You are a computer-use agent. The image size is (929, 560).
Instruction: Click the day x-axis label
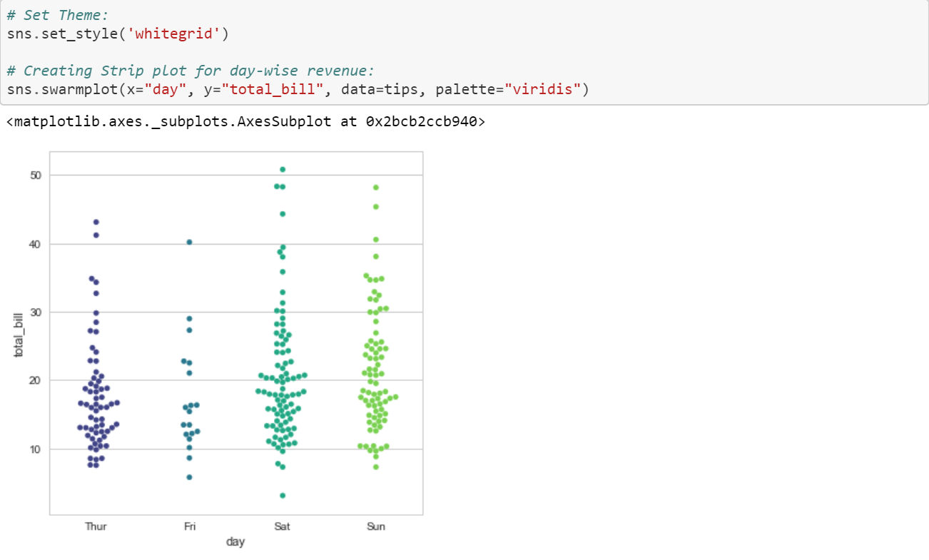click(235, 542)
